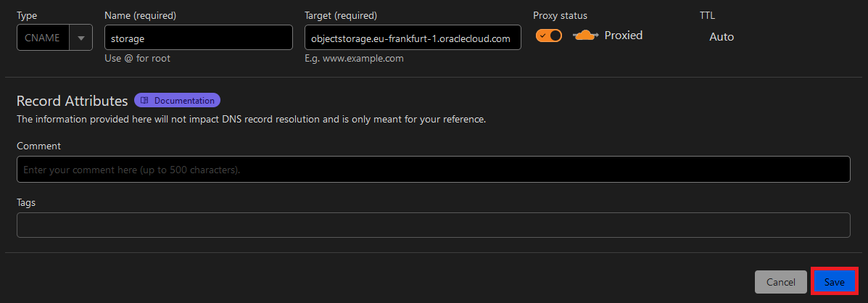
Task: Open the TTL Auto selector
Action: (721, 37)
